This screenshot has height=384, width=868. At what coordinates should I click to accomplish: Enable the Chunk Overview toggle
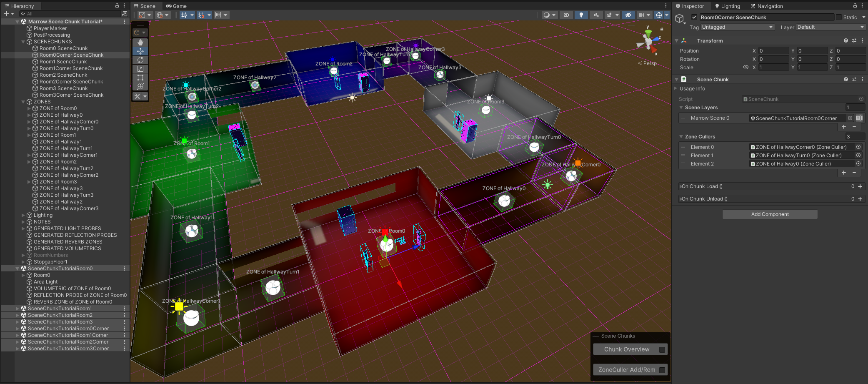[x=662, y=349]
